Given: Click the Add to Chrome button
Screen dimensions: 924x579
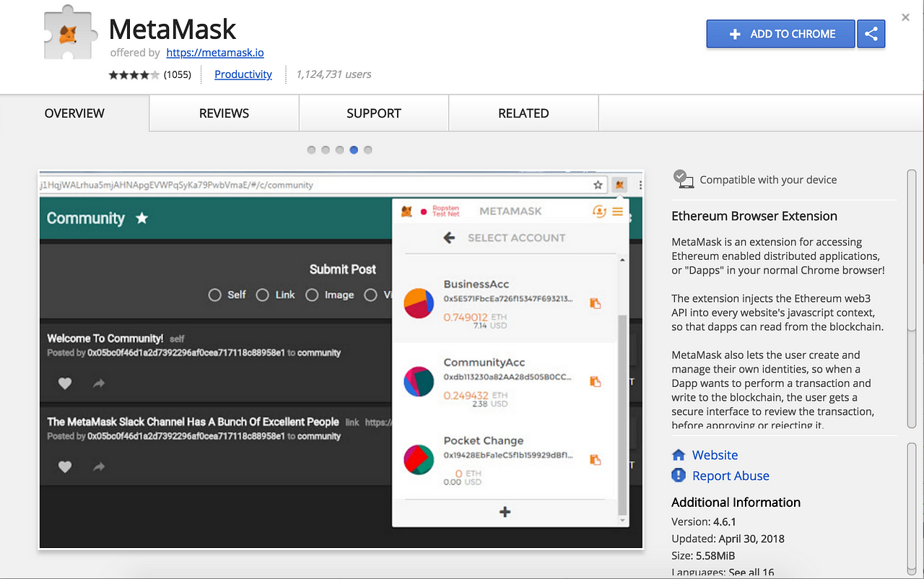Looking at the screenshot, I should (780, 34).
